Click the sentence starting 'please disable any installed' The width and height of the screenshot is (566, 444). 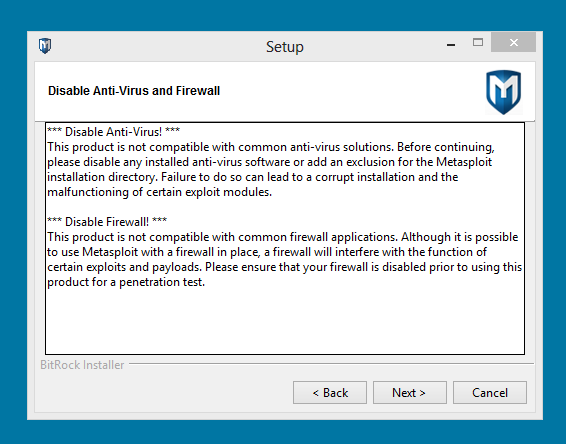269,162
